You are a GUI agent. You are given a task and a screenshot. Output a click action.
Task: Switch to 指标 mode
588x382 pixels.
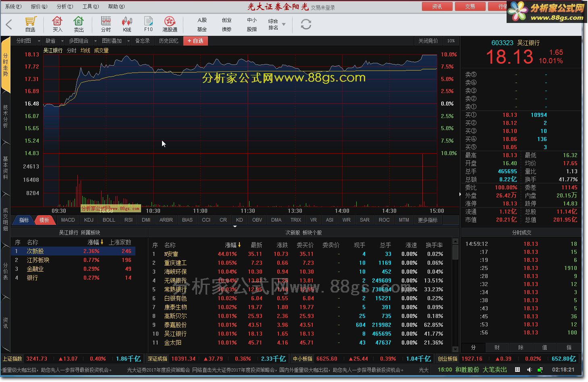pyautogui.click(x=24, y=220)
